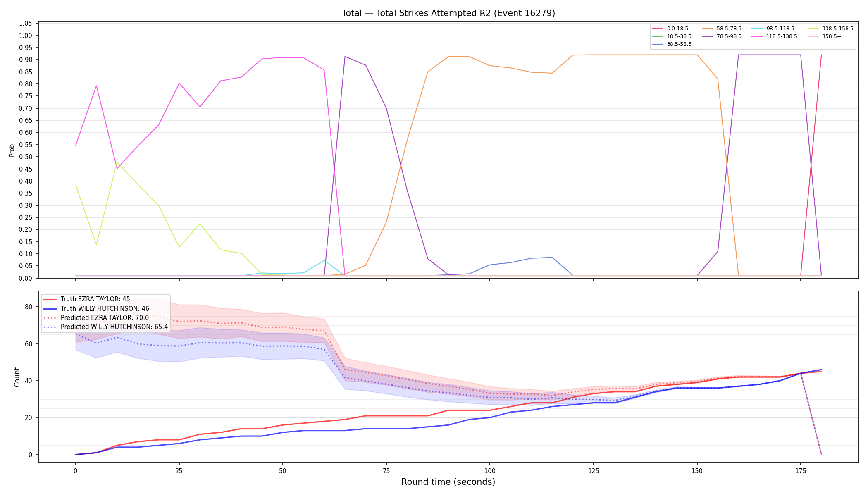Click the 125 tick on time axis

(593, 470)
